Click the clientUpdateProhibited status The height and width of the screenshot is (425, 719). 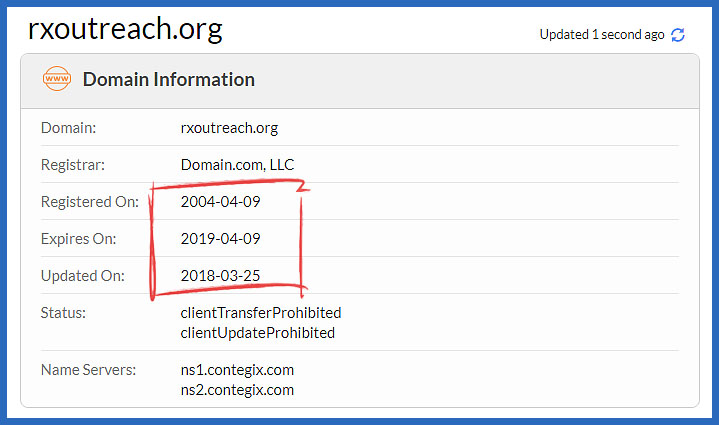coord(258,333)
